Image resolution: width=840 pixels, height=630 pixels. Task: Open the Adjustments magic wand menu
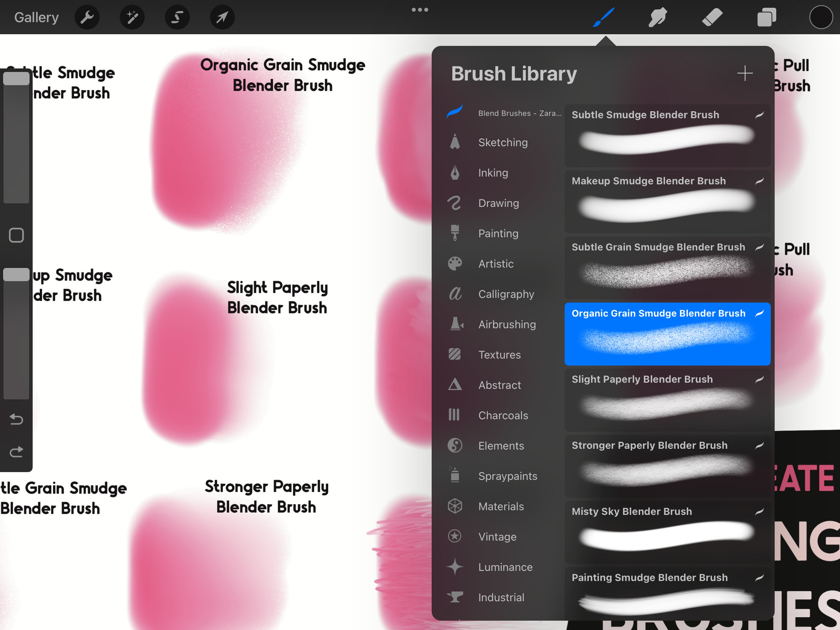click(132, 17)
